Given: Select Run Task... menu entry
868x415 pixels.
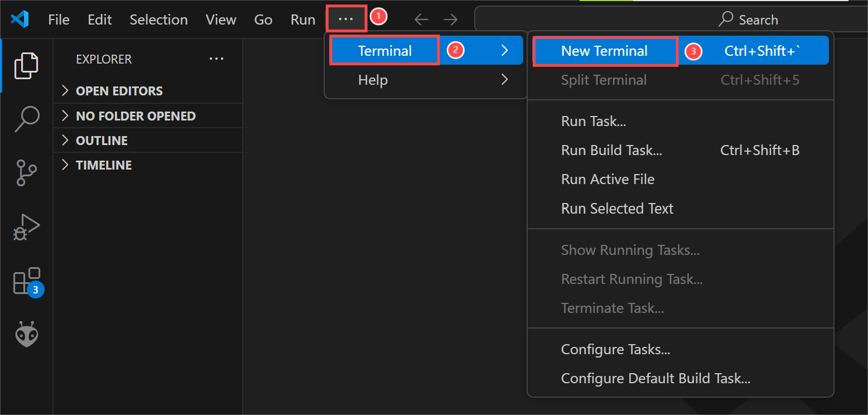Looking at the screenshot, I should [681, 121].
